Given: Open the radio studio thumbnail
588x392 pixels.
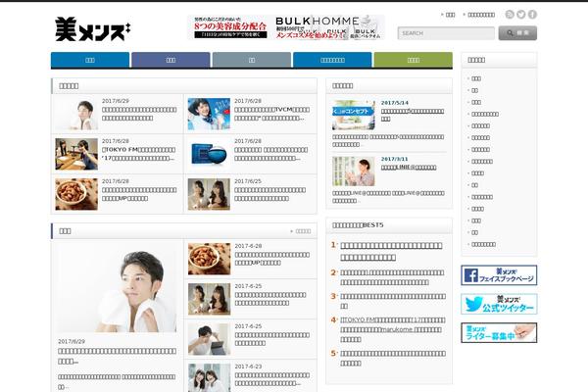Looking at the screenshot, I should point(76,154).
